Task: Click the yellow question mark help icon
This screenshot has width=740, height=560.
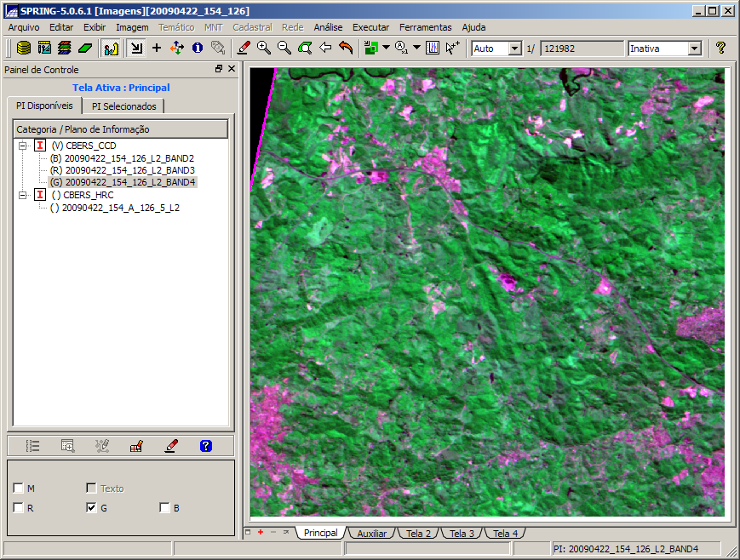Action: point(720,49)
